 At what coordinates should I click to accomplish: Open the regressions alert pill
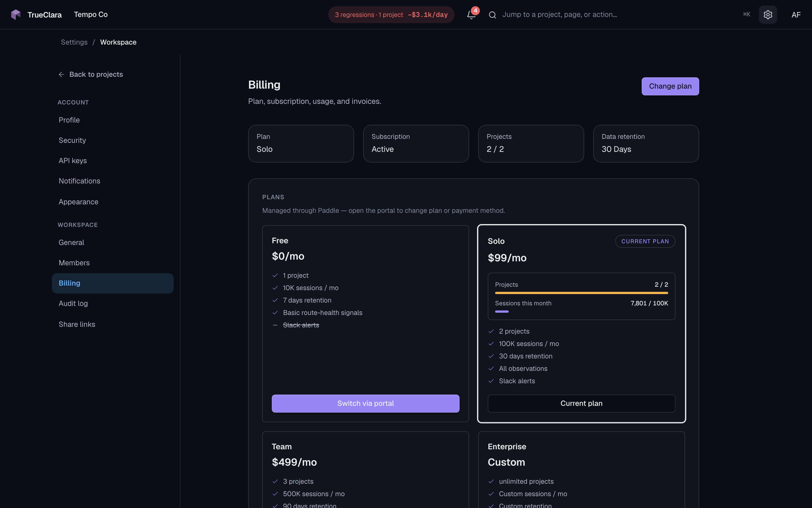[391, 15]
